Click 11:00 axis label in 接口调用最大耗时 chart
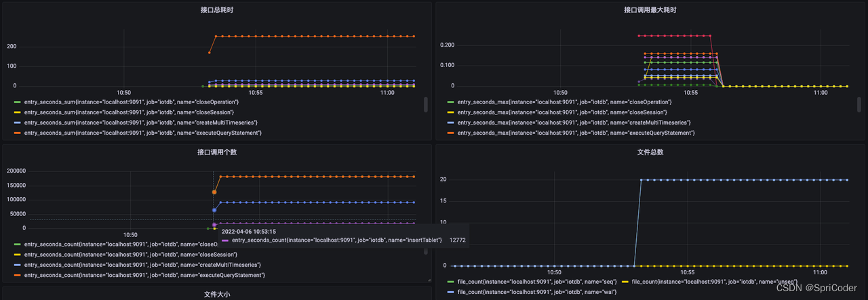 tap(821, 92)
